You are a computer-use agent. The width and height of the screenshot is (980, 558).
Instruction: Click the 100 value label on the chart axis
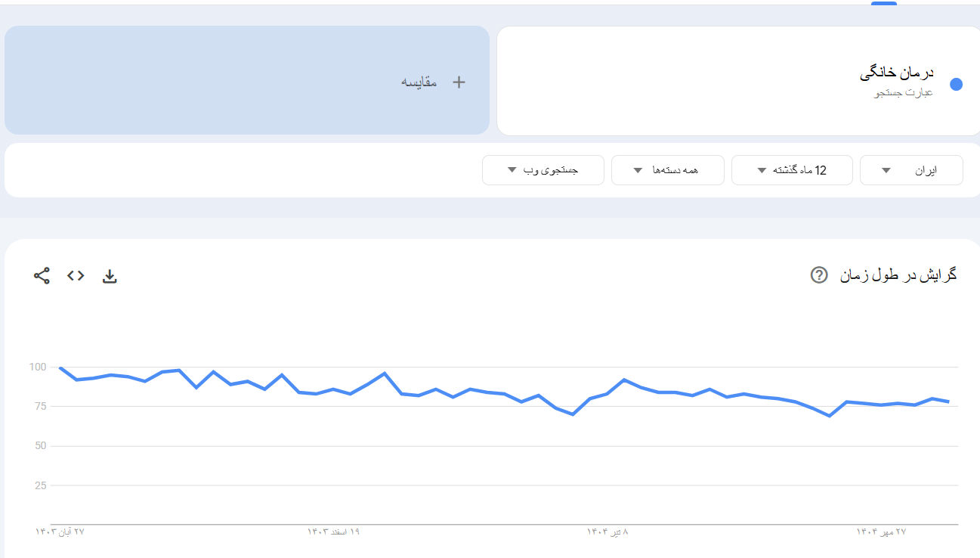[38, 367]
